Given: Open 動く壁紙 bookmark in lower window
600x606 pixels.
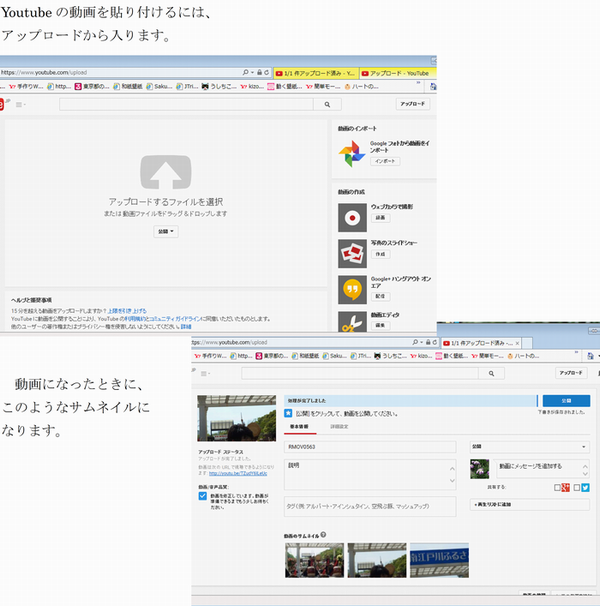Looking at the screenshot, I should point(452,356).
